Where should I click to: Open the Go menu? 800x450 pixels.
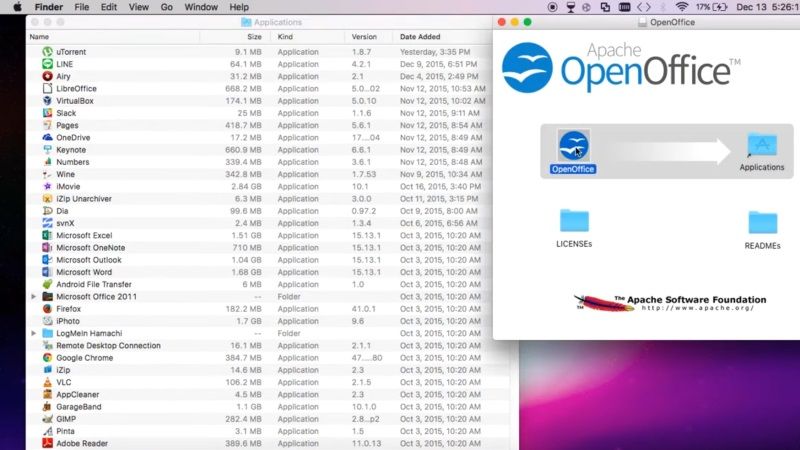click(166, 7)
